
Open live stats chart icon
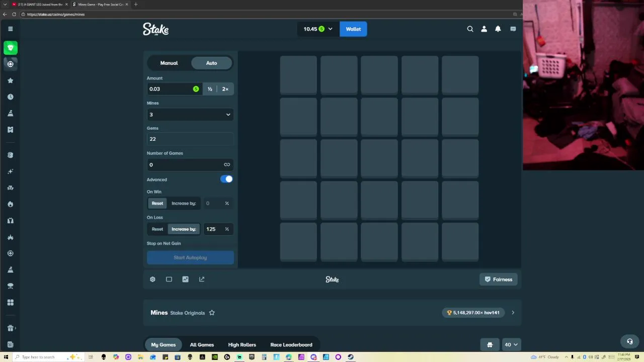click(185, 279)
